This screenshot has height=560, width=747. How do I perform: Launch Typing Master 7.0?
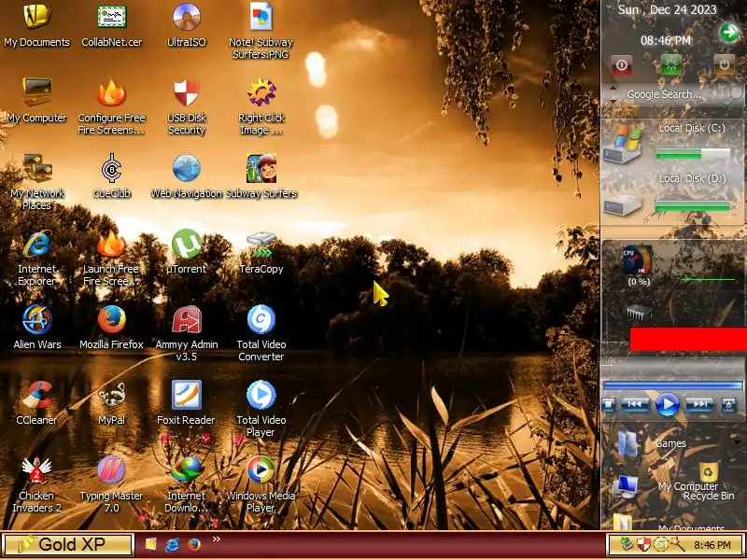click(x=111, y=484)
